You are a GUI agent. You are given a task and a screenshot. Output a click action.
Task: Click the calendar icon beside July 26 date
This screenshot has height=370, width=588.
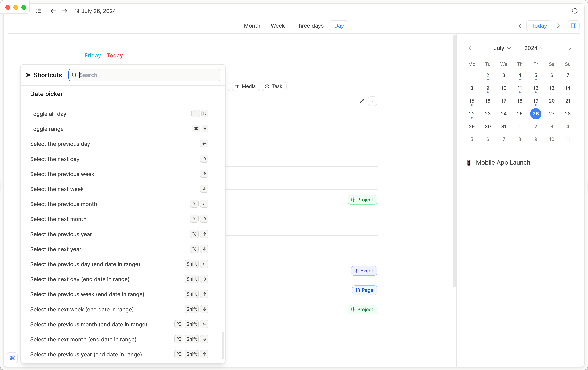coord(76,11)
